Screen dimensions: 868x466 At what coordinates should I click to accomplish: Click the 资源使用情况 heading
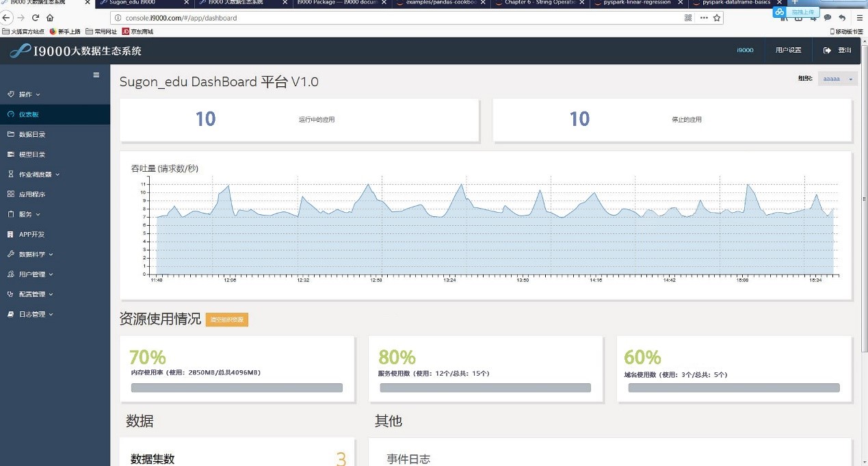click(160, 319)
